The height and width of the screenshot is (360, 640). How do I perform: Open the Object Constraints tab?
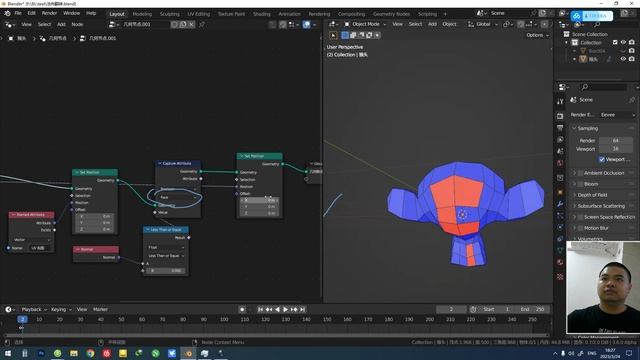point(560,239)
